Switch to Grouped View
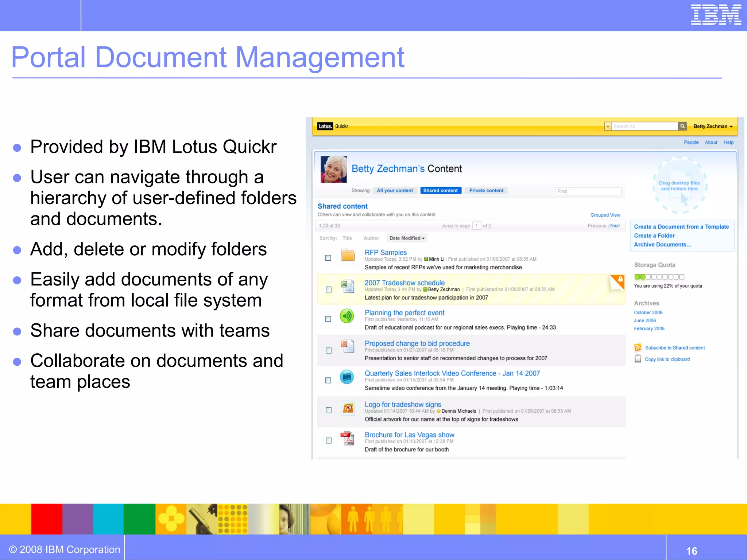747x560 pixels. coord(605,215)
